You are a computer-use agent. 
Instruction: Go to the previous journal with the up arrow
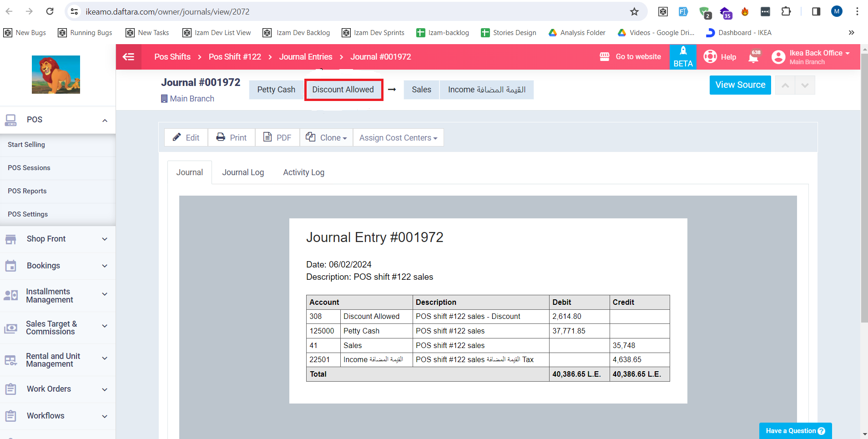click(x=785, y=86)
